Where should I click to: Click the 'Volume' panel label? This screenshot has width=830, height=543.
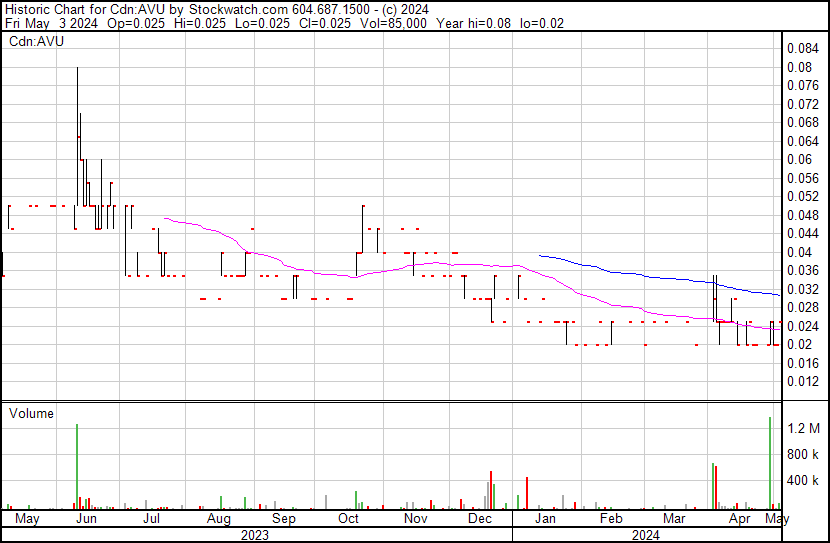point(31,413)
